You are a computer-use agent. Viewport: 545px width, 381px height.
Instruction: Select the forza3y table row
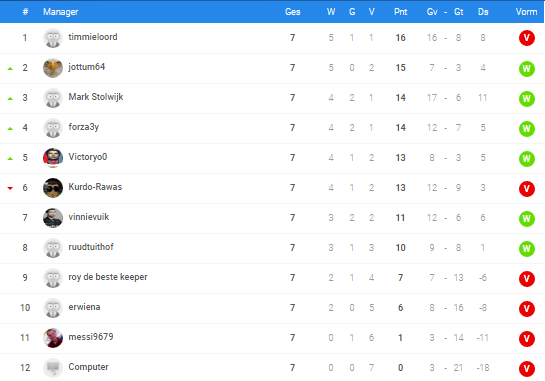click(272, 128)
